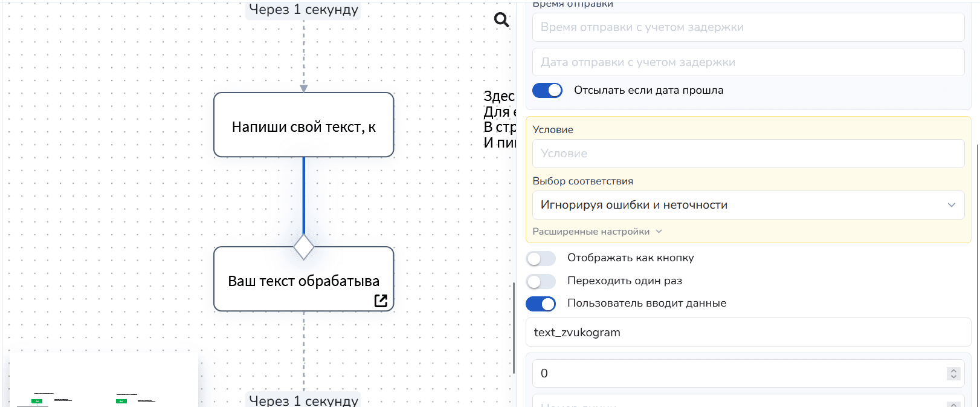Disable the "Отсылать если дата прошла" switch
980x407 pixels.
pyautogui.click(x=547, y=90)
